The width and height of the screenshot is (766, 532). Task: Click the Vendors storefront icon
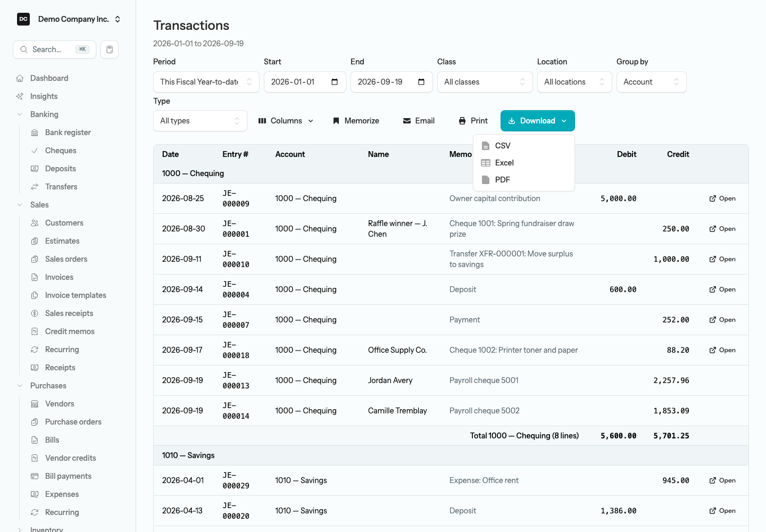(x=35, y=404)
